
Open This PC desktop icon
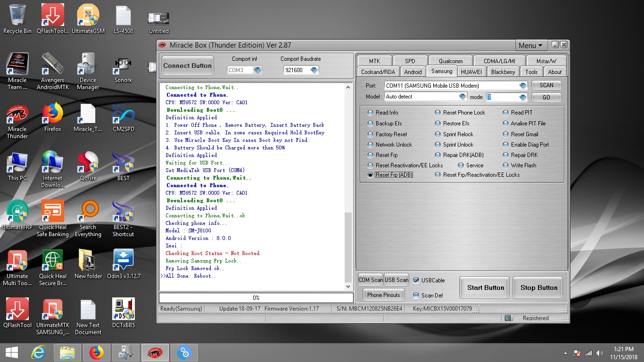(17, 166)
